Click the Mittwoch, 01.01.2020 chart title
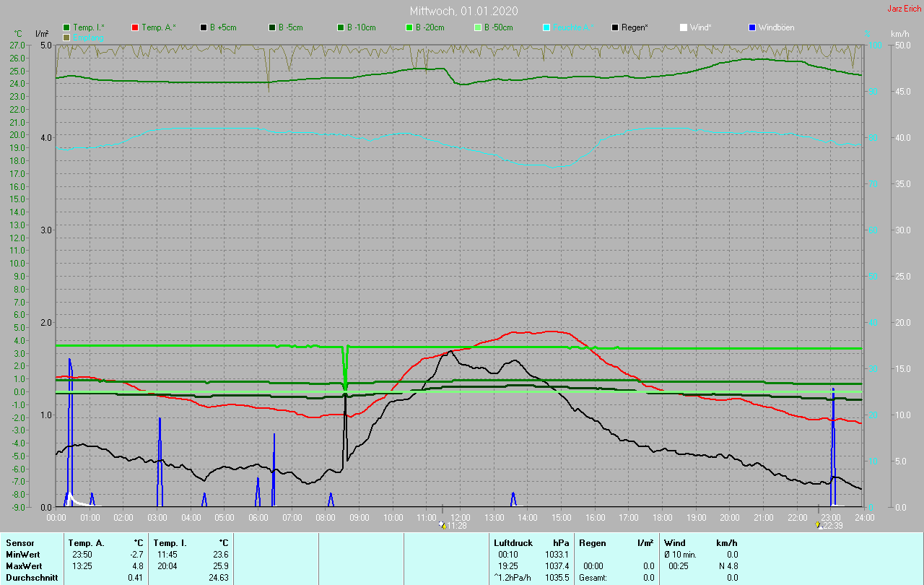 click(x=463, y=11)
